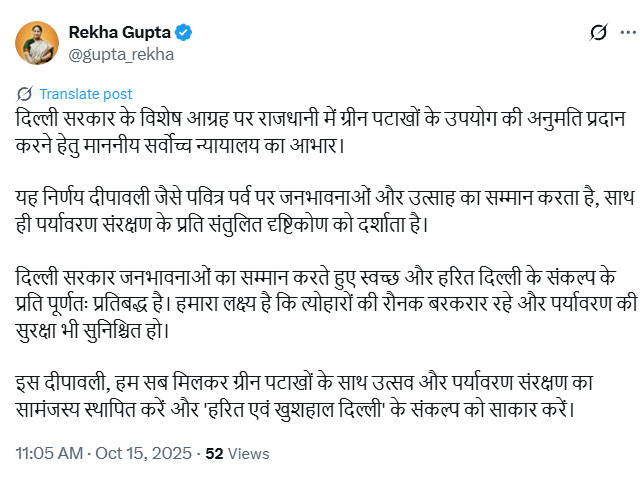Open the Rekha Gupta display name
This screenshot has width=640, height=480.
pos(121,33)
